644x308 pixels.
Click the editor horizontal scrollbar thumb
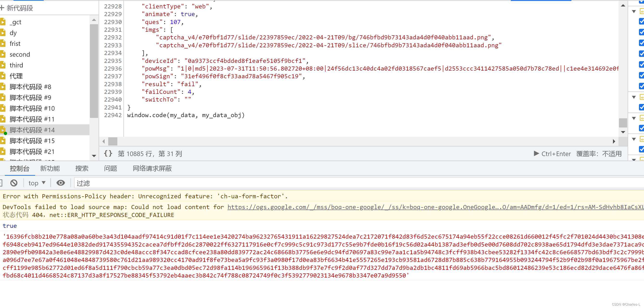point(113,142)
